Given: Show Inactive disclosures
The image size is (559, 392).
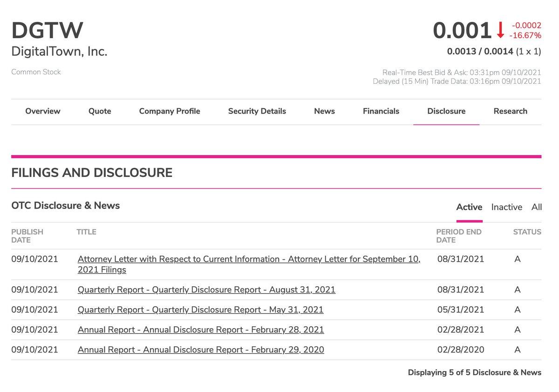Looking at the screenshot, I should coord(507,207).
